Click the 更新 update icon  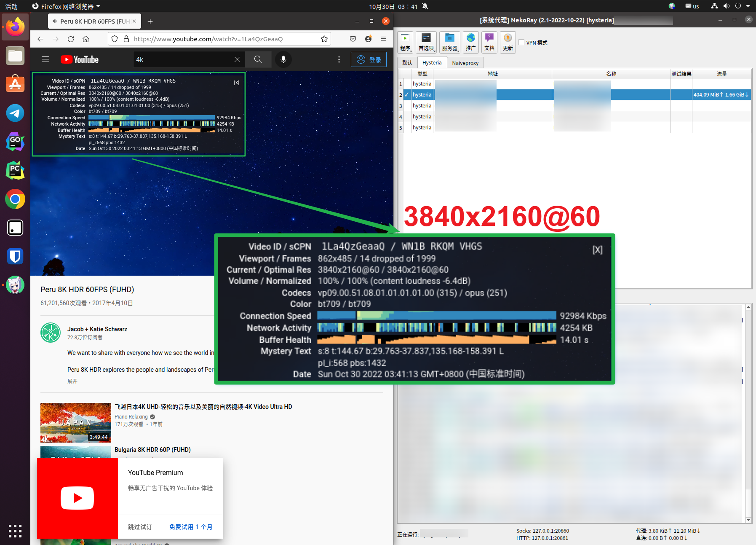coord(508,42)
